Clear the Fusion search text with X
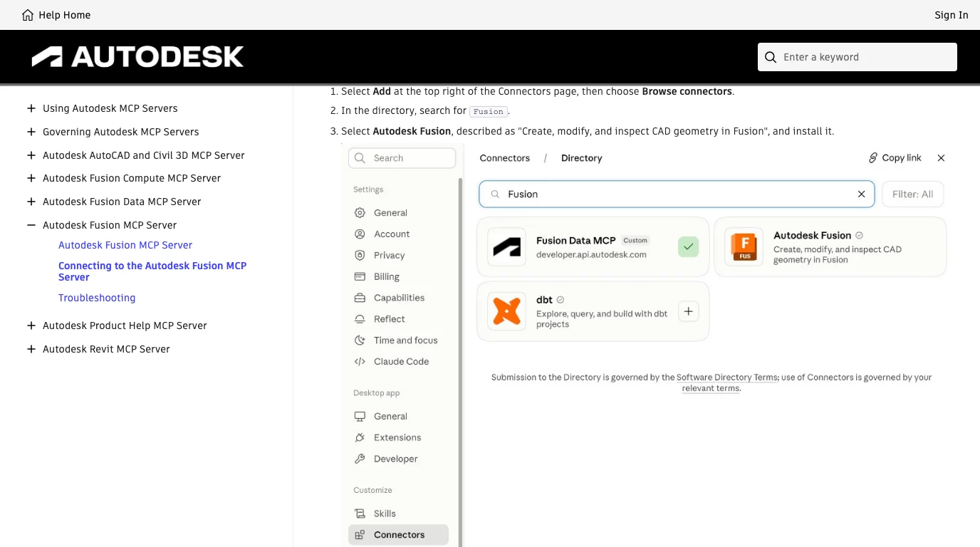 (861, 194)
